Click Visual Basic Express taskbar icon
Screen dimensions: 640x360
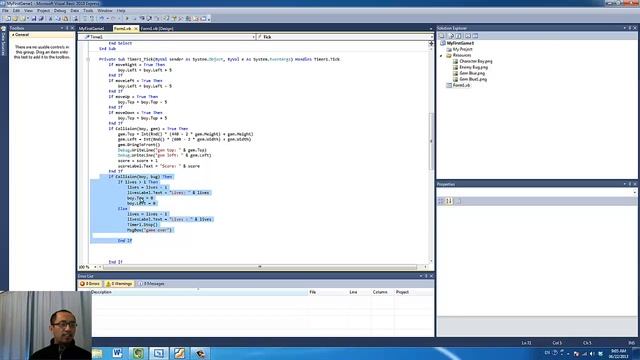(x=159, y=353)
